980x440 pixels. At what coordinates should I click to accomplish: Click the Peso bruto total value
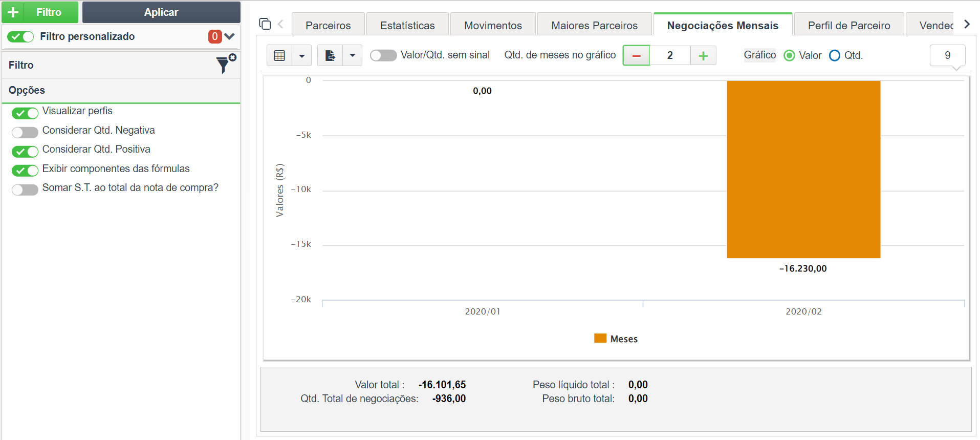point(638,399)
